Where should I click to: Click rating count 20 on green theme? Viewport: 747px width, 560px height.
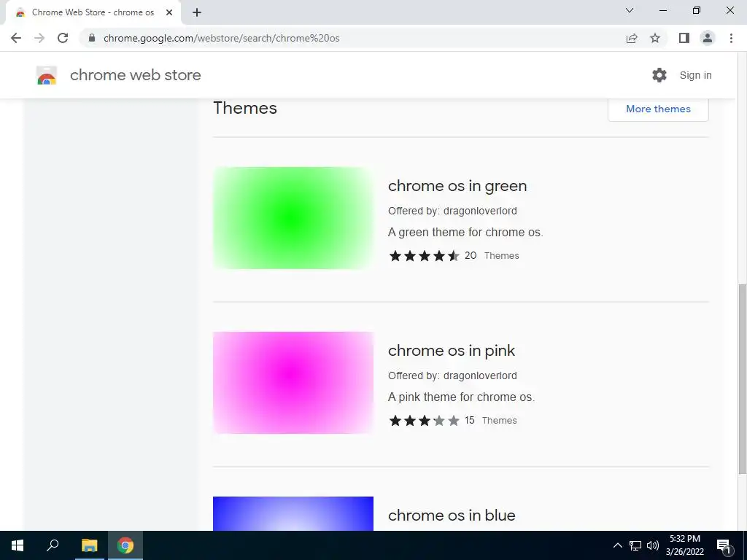point(471,256)
